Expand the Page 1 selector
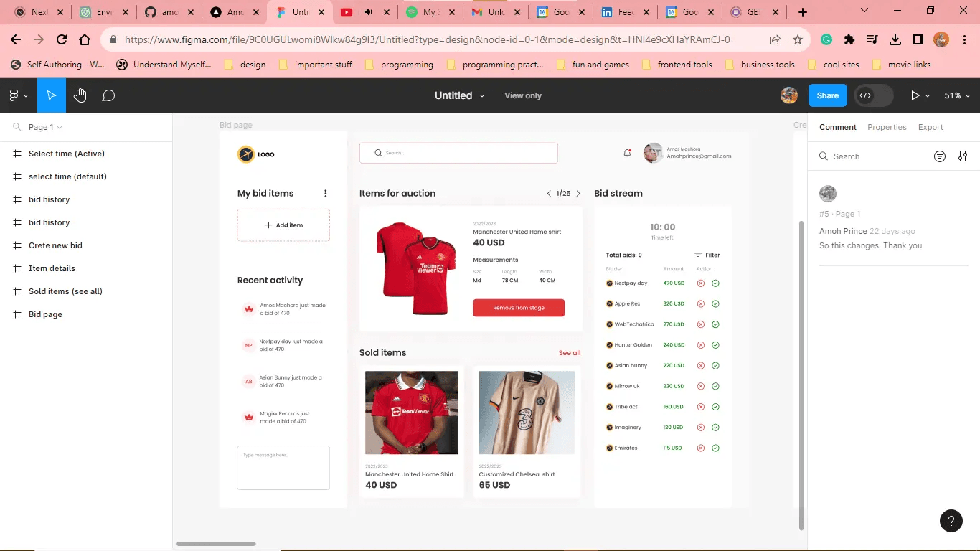This screenshot has height=551, width=980. (x=45, y=127)
